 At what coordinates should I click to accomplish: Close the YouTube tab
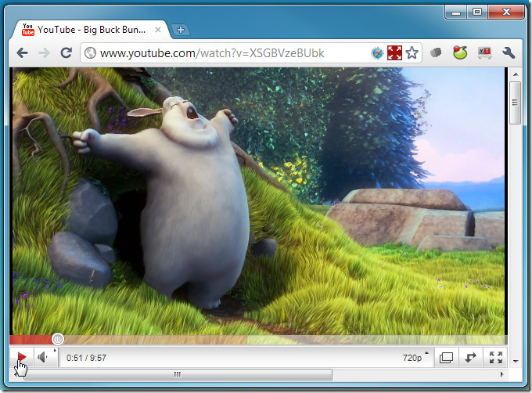click(x=158, y=30)
